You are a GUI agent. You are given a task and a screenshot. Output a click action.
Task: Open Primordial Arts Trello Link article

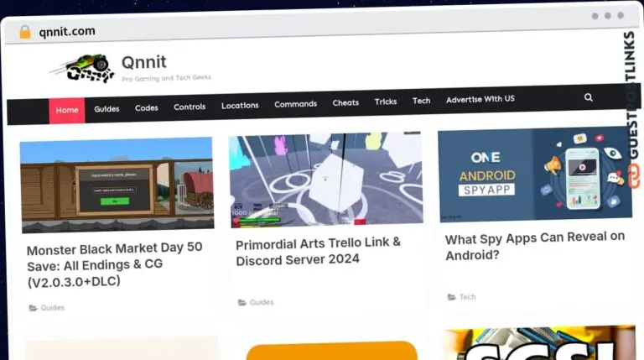coord(319,251)
